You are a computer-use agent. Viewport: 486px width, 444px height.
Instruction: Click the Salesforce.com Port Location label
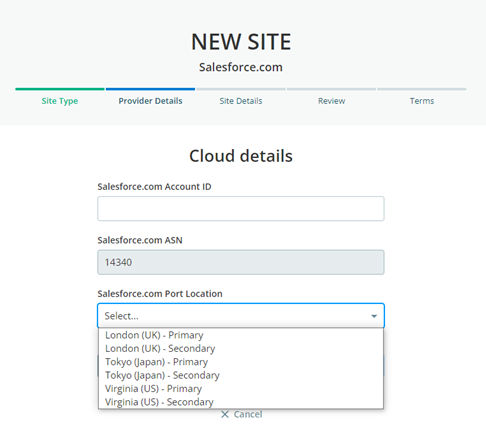(x=160, y=294)
